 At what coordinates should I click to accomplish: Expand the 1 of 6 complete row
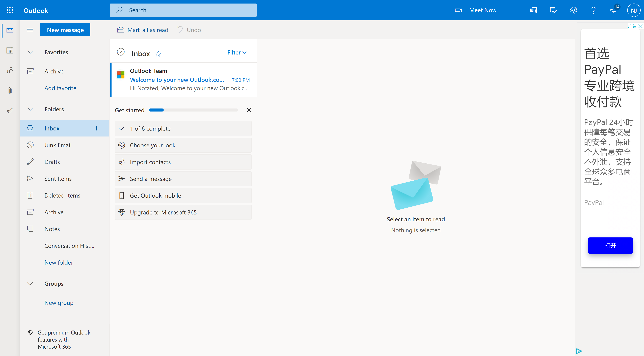tap(183, 128)
